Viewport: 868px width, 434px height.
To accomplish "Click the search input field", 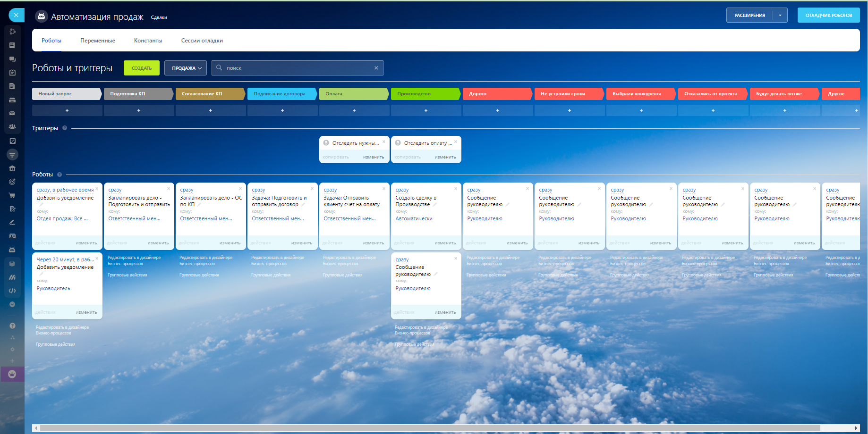I will [298, 68].
